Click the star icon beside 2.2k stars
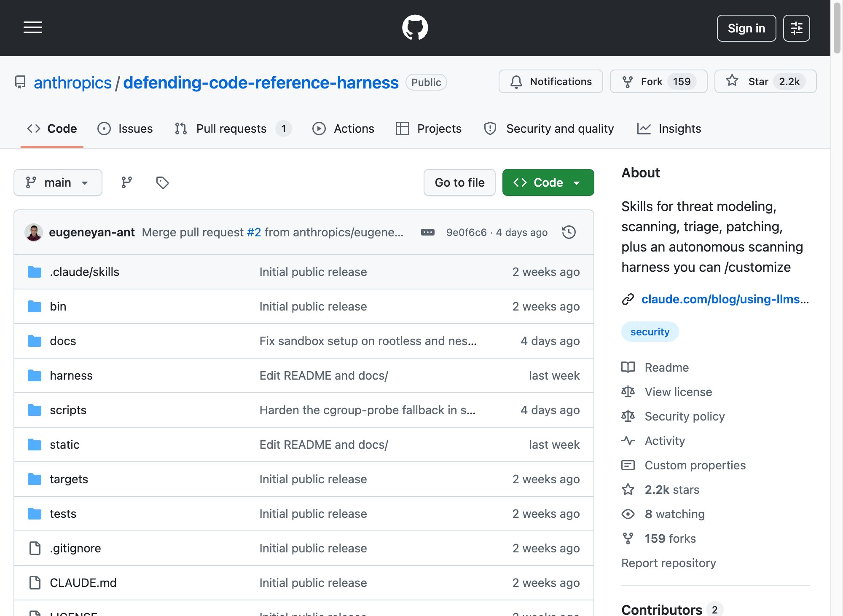 coord(628,490)
